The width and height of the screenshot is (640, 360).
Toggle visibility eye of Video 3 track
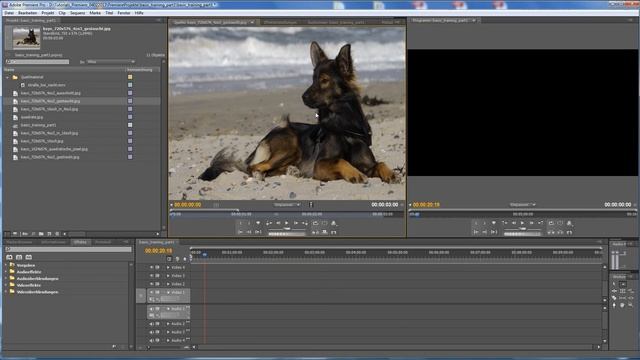pyautogui.click(x=151, y=276)
